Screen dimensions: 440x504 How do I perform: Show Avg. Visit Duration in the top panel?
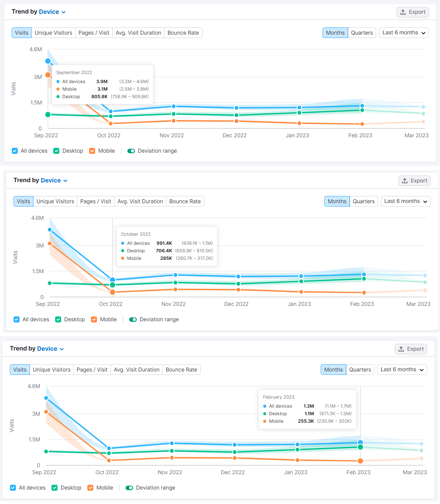point(139,33)
